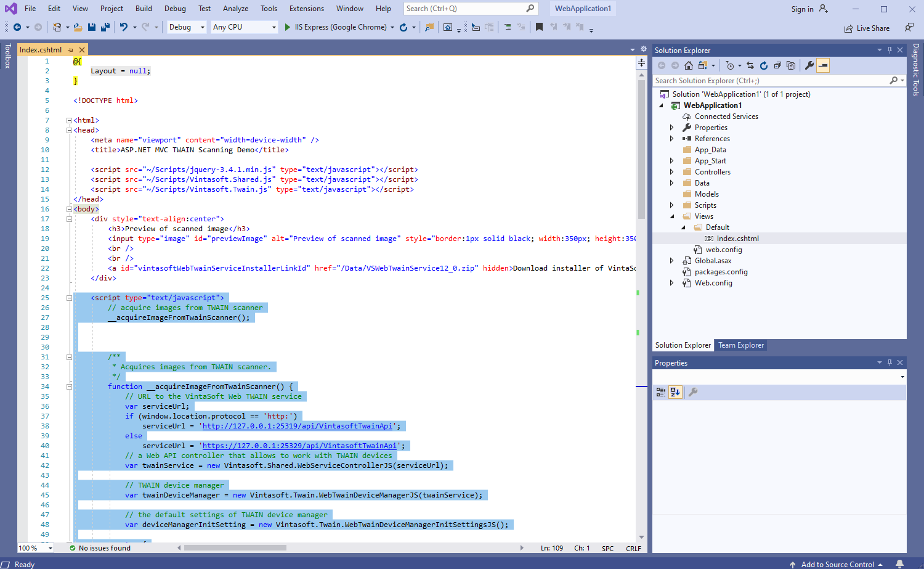This screenshot has width=924, height=569.
Task: Save the current file with the single floppy icon
Action: [92, 27]
